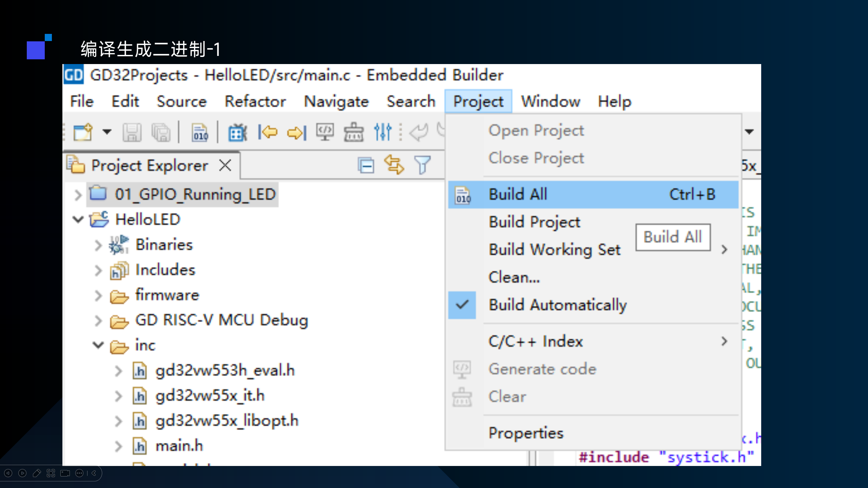Click the undo back-arrow toolbar icon
This screenshot has width=868, height=488.
419,132
